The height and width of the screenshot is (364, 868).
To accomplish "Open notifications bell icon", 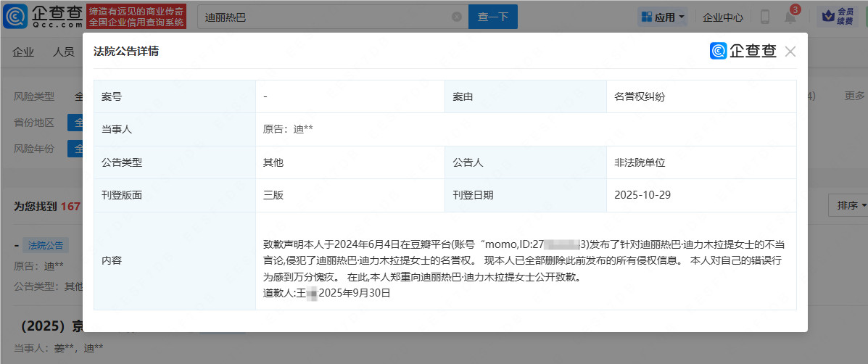I will click(790, 17).
